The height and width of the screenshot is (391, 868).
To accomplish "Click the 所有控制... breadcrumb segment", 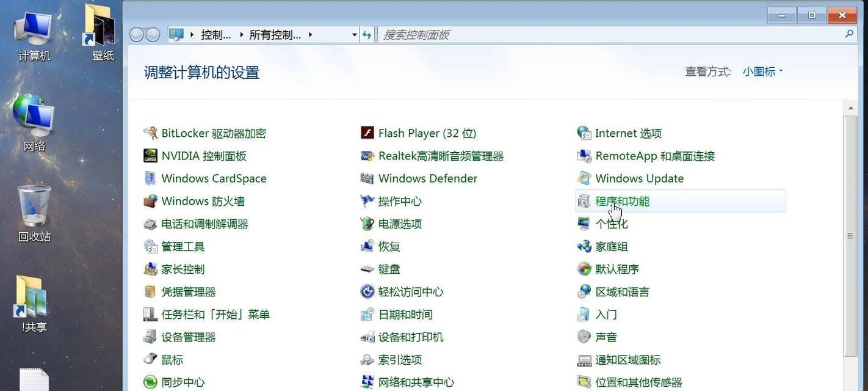I will [x=275, y=35].
